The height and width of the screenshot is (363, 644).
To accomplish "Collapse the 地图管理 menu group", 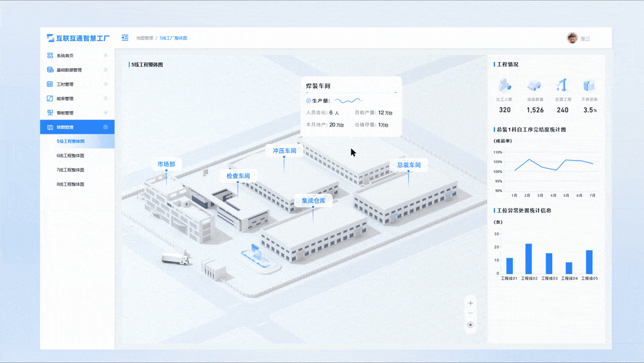I will [106, 127].
